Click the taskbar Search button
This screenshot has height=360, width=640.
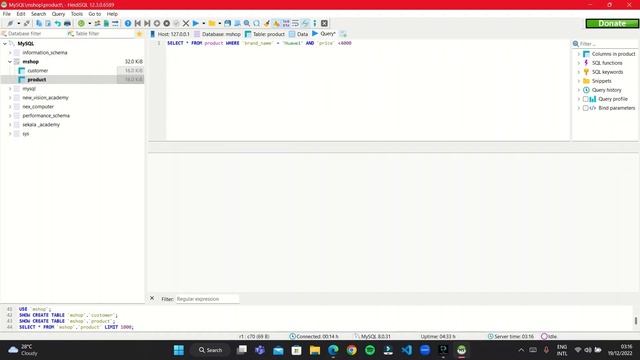[211, 350]
